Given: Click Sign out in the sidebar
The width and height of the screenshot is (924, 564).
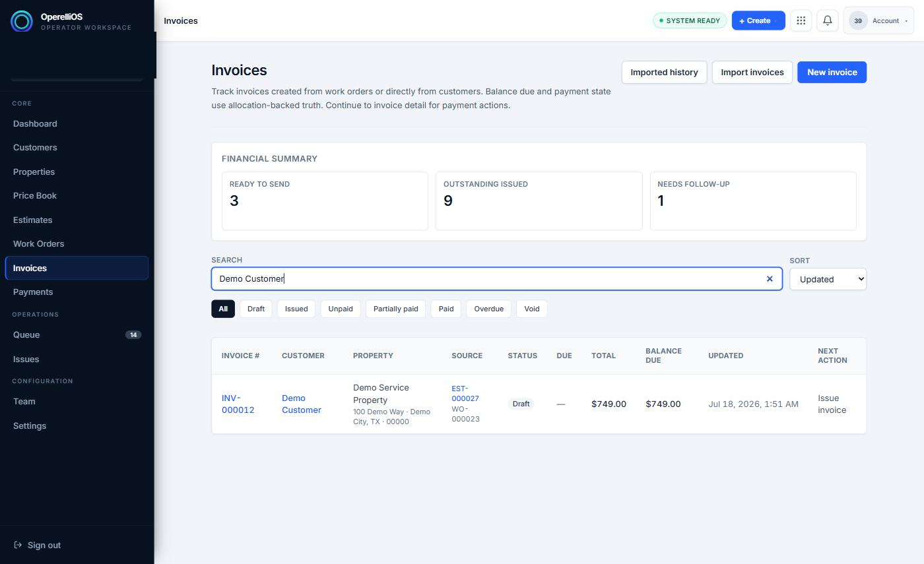Looking at the screenshot, I should point(38,546).
